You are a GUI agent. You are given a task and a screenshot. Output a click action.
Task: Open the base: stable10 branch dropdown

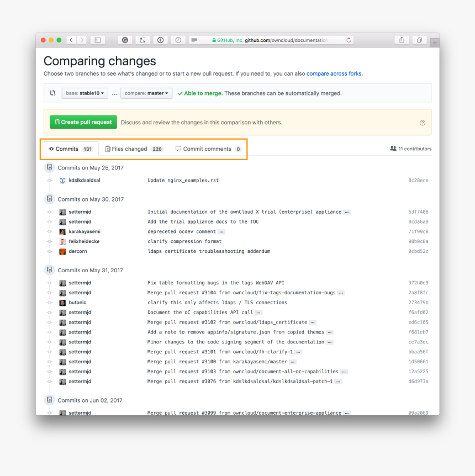85,93
